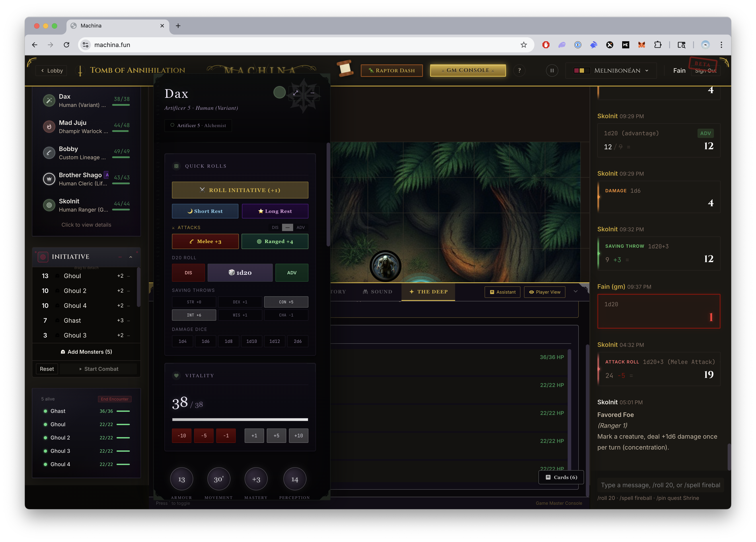This screenshot has height=542, width=756.
Task: Click the help question mark button
Action: point(519,70)
